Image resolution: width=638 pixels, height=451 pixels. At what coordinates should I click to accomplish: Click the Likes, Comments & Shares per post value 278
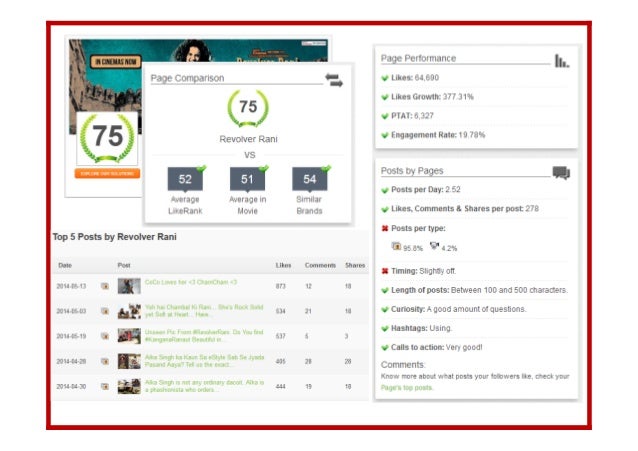click(532, 209)
